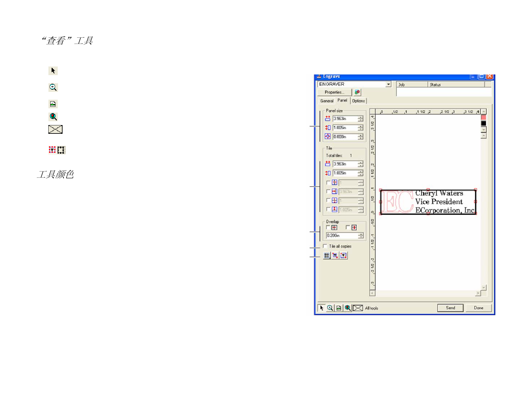This screenshot has width=532, height=411.
Task: Click the rightmost tile icon below Tile all copies
Action: tap(344, 256)
